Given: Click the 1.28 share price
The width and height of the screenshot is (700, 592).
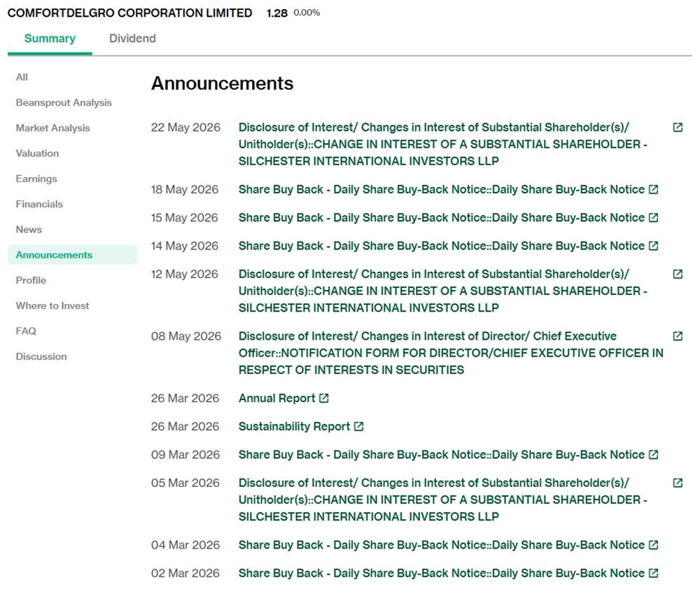Looking at the screenshot, I should 276,13.
